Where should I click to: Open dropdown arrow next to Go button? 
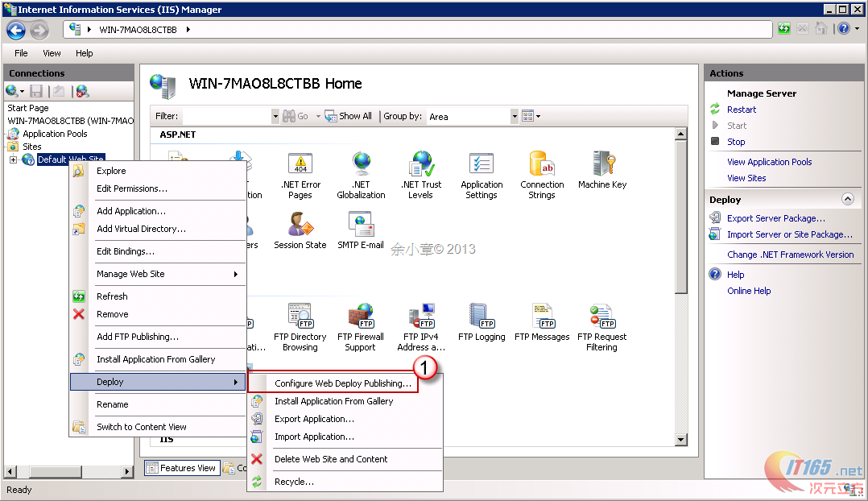click(x=318, y=116)
